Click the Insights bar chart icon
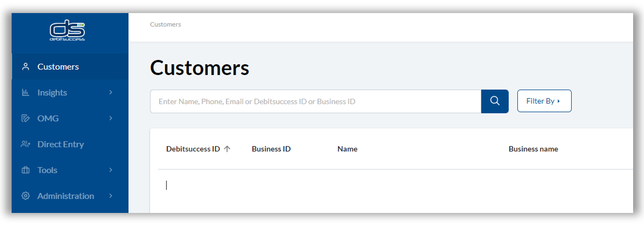 pos(25,93)
